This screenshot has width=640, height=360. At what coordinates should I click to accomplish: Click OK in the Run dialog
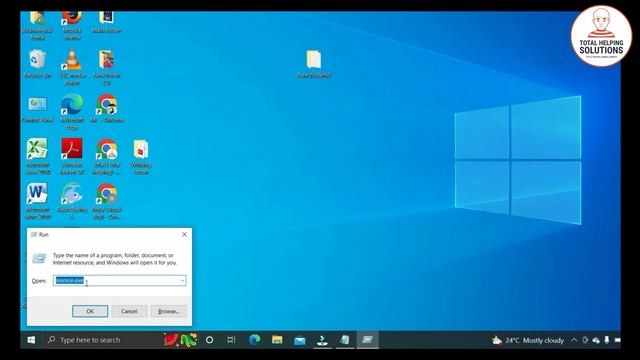[x=90, y=311]
